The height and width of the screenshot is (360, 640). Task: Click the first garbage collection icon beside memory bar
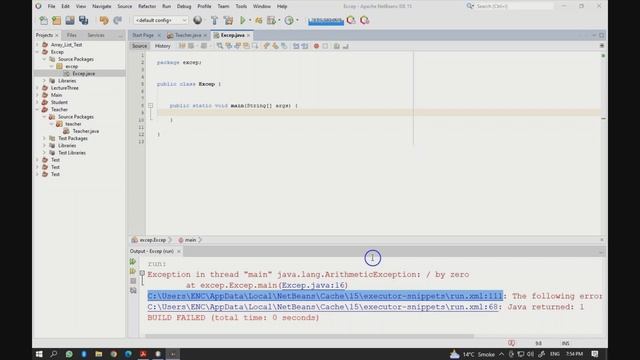(351, 20)
